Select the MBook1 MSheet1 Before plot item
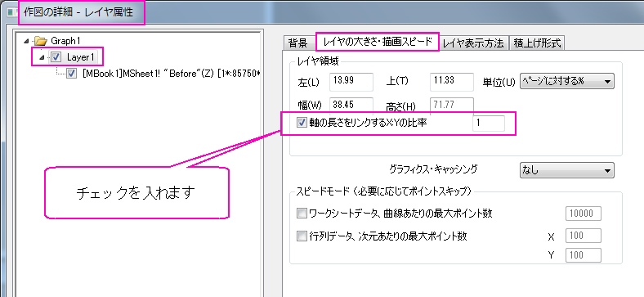The width and height of the screenshot is (644, 297). (172, 74)
